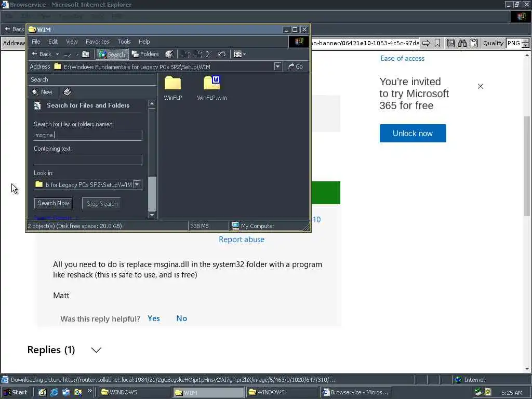Open the Help menu in WIM window
Screen dimensions: 532x399
pos(144,42)
